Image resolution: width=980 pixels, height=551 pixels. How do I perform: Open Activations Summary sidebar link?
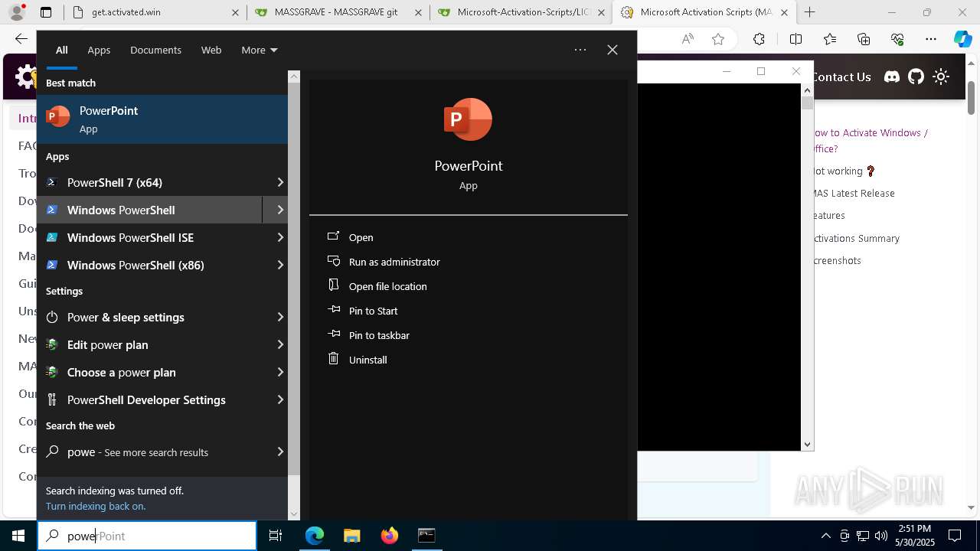pos(856,238)
